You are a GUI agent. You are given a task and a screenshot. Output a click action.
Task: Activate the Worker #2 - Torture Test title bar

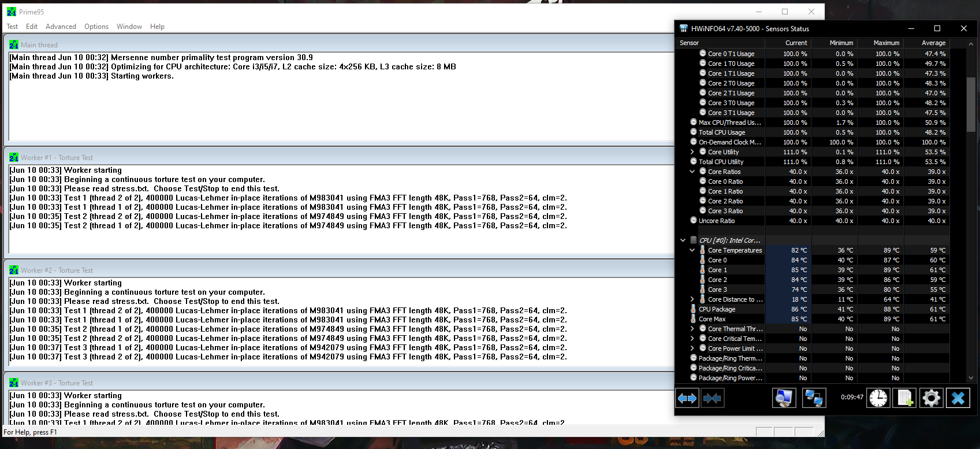tap(338, 270)
